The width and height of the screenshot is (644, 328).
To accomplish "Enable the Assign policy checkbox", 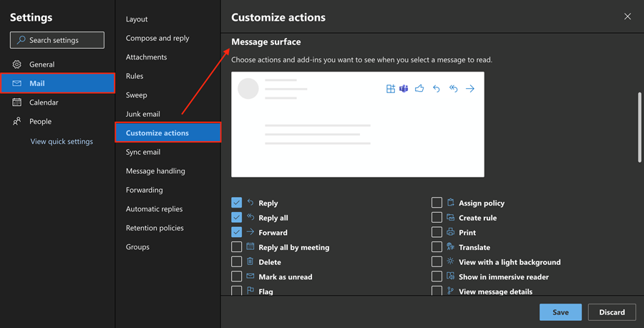I will [x=436, y=203].
